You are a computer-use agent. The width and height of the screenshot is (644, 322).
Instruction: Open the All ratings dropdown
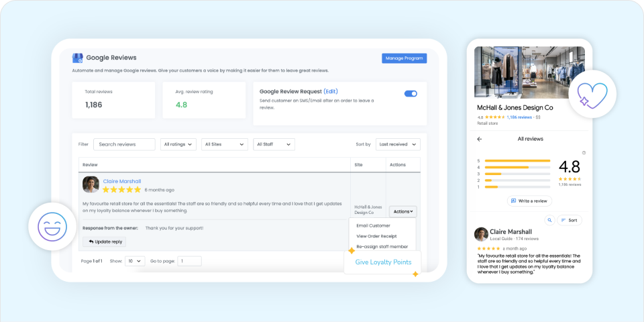[x=178, y=144]
